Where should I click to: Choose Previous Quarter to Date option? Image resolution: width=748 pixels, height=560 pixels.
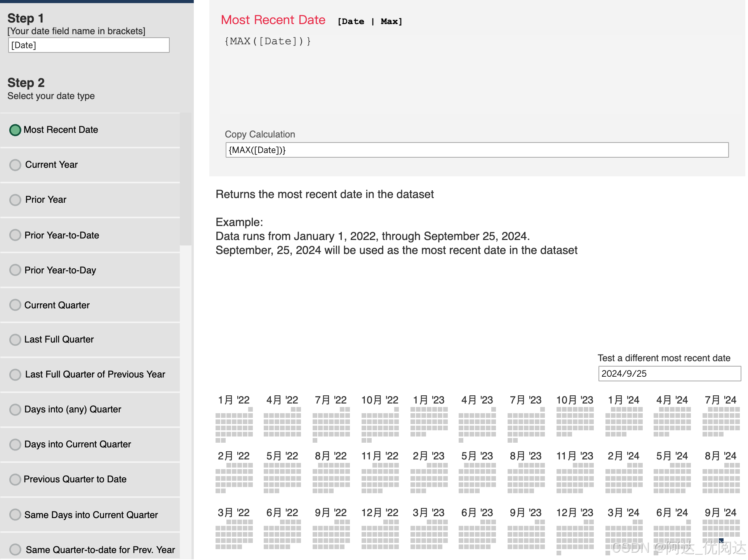click(x=15, y=480)
